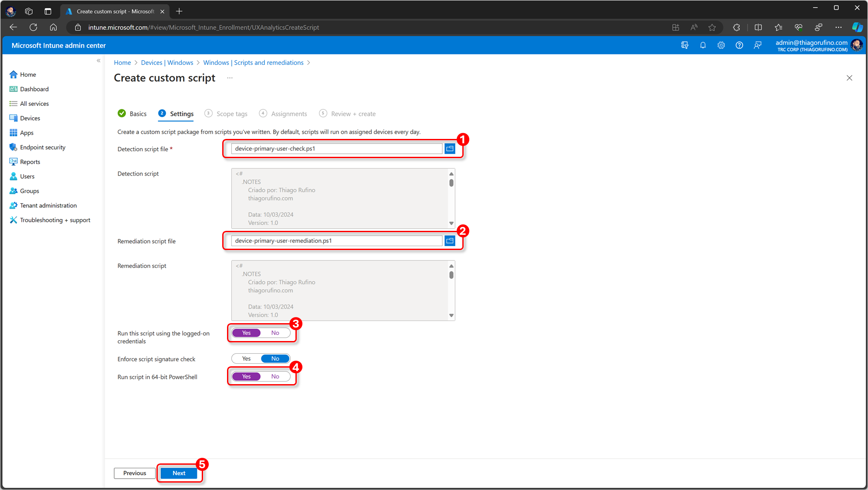Set logged-on credentials to Yes
Viewport: 868px width, 490px height.
[x=246, y=333]
